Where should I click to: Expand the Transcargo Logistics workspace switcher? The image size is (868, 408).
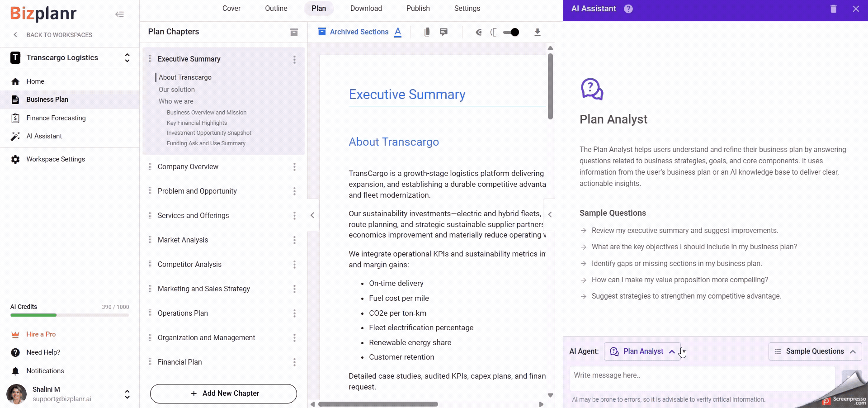[127, 58]
